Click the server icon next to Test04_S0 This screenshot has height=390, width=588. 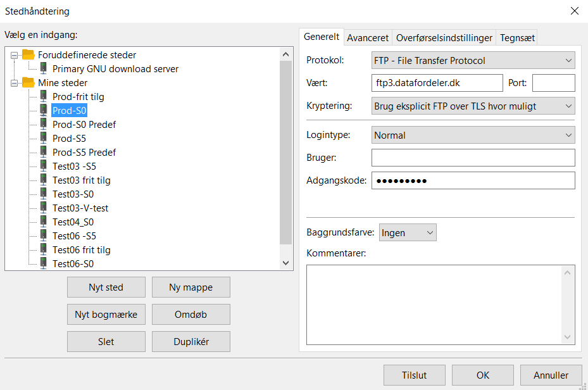(44, 222)
